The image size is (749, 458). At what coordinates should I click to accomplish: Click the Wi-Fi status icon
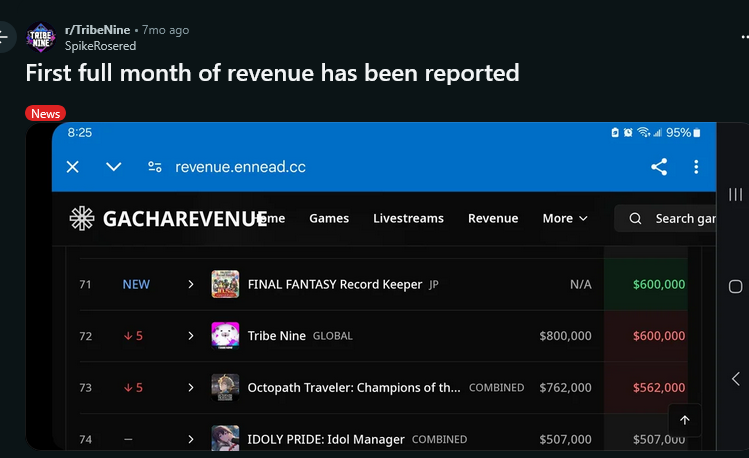pyautogui.click(x=643, y=132)
